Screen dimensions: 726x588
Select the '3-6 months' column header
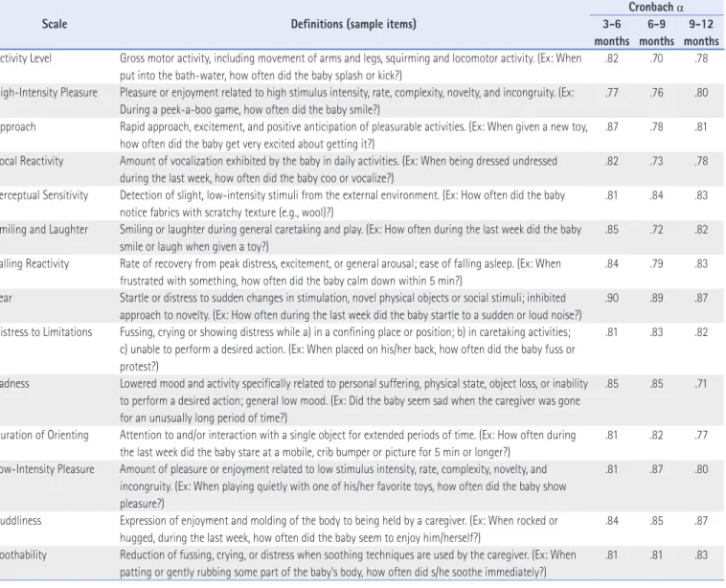(x=612, y=33)
